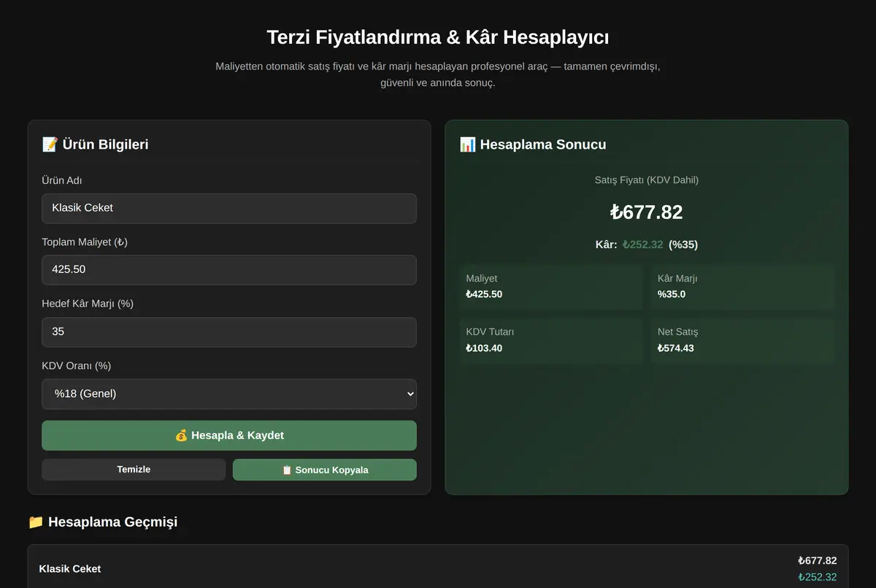Click the Hesapla & Kaydet button
Viewport: 876px width, 588px height.
(229, 436)
